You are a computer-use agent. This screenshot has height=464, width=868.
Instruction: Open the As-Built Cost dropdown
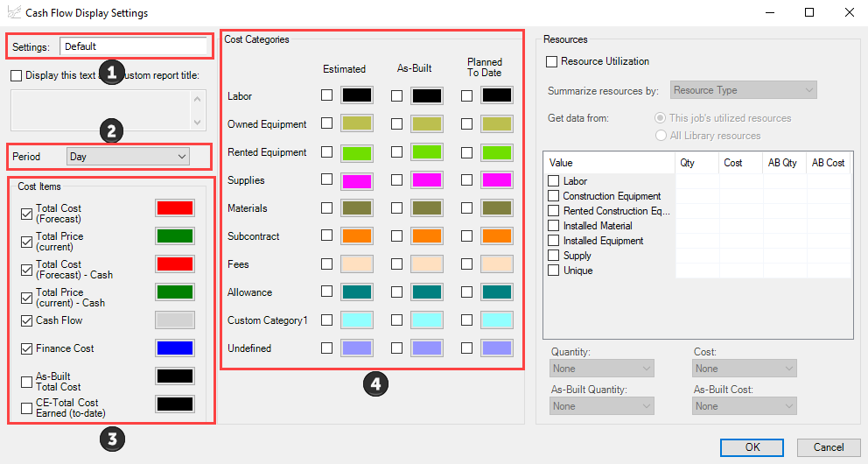pos(745,406)
